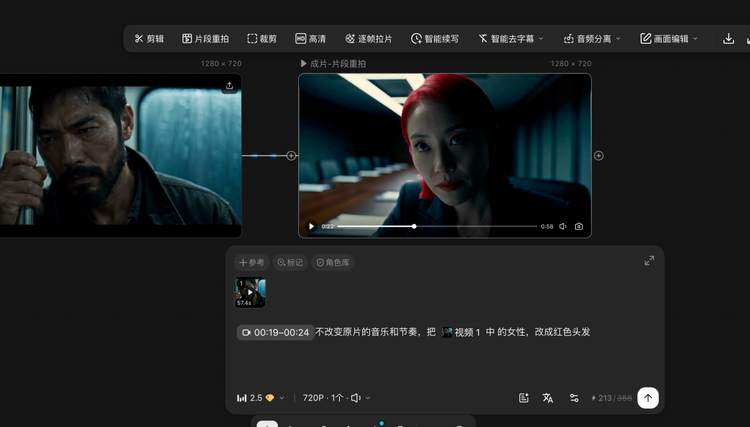
Task: Click the prompt template icon
Action: pyautogui.click(x=524, y=398)
